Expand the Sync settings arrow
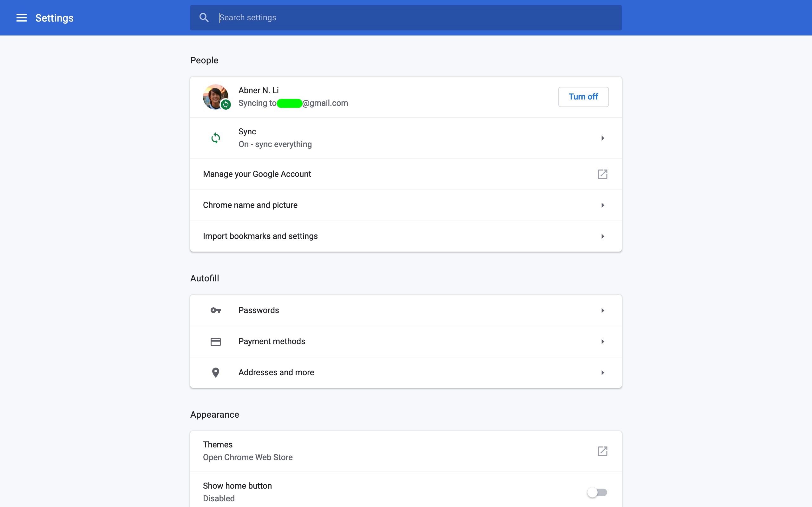 [x=602, y=138]
